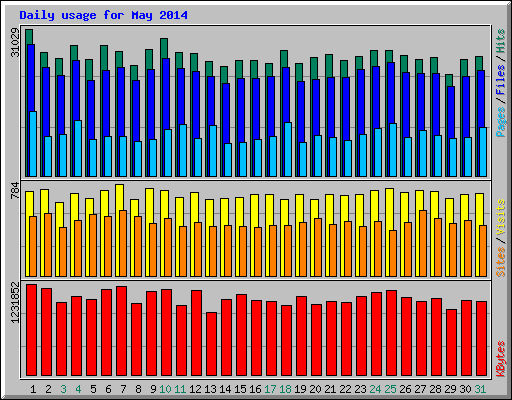Click the yellow "Visits" legend label
This screenshot has height=400, width=512.
[x=501, y=218]
